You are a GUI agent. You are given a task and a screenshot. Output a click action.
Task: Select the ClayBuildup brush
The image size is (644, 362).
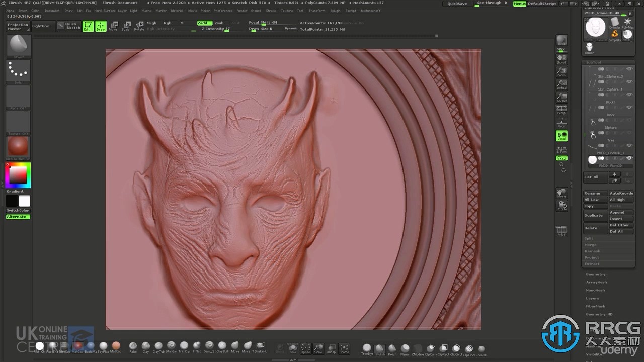coord(222,347)
